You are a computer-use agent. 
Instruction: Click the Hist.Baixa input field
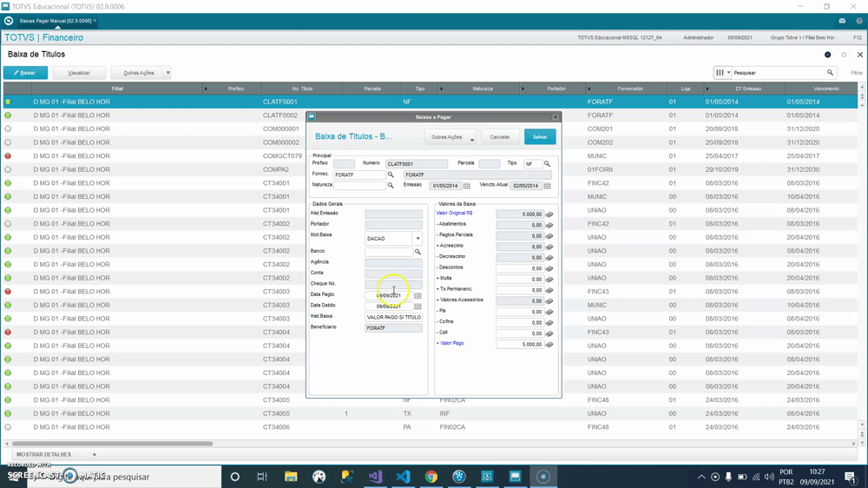tap(393, 318)
